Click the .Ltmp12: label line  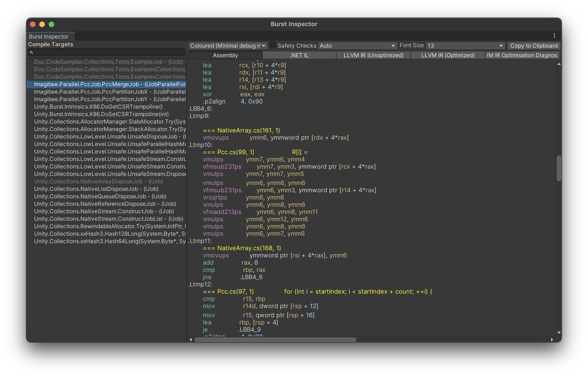200,285
